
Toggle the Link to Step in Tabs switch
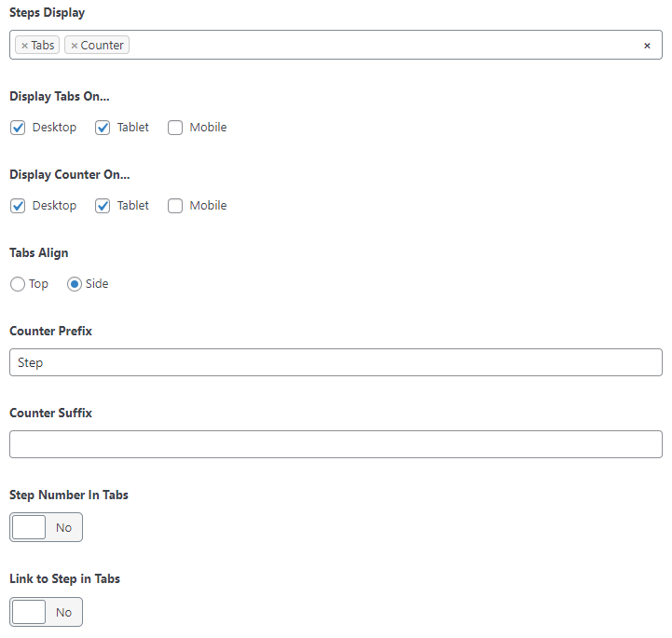point(46,612)
